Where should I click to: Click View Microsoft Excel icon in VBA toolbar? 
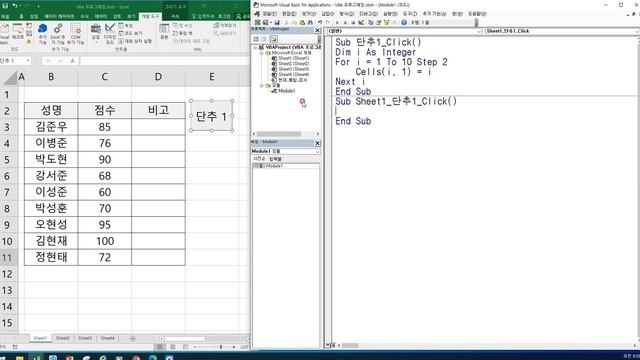tap(258, 22)
